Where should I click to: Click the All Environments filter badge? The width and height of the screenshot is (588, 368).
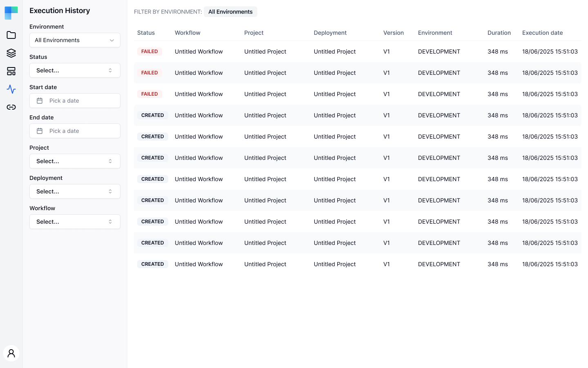point(230,12)
